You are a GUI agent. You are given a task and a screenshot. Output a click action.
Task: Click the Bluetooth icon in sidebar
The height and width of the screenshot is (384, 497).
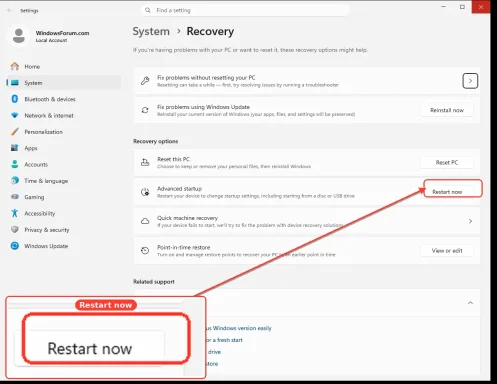pyautogui.click(x=15, y=99)
